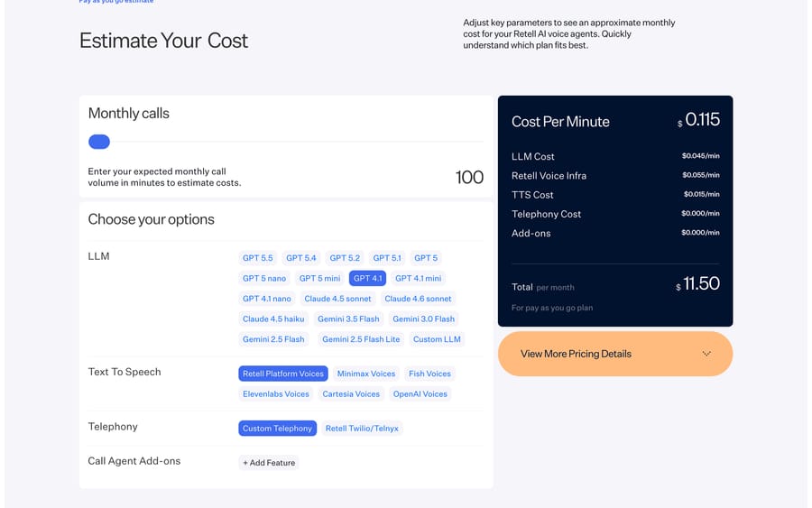This screenshot has height=508, width=812.
Task: Pick Gemini 3.5 Flash model
Action: (348, 319)
